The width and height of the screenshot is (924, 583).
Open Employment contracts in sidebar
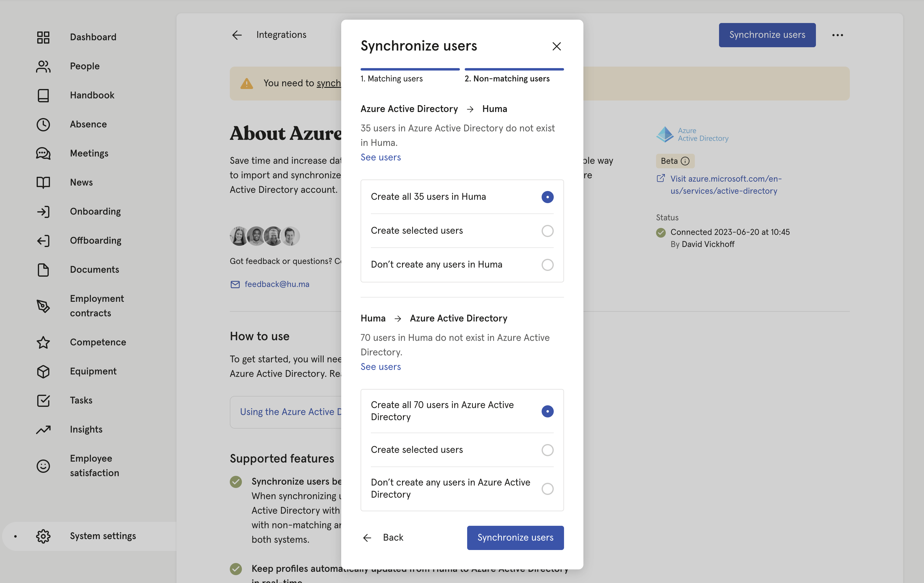click(97, 306)
